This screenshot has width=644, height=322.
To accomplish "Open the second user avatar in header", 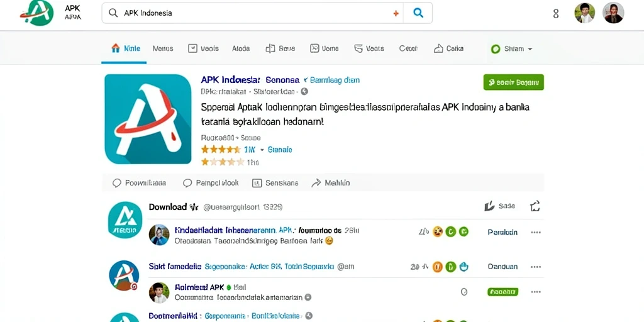I will [x=613, y=13].
